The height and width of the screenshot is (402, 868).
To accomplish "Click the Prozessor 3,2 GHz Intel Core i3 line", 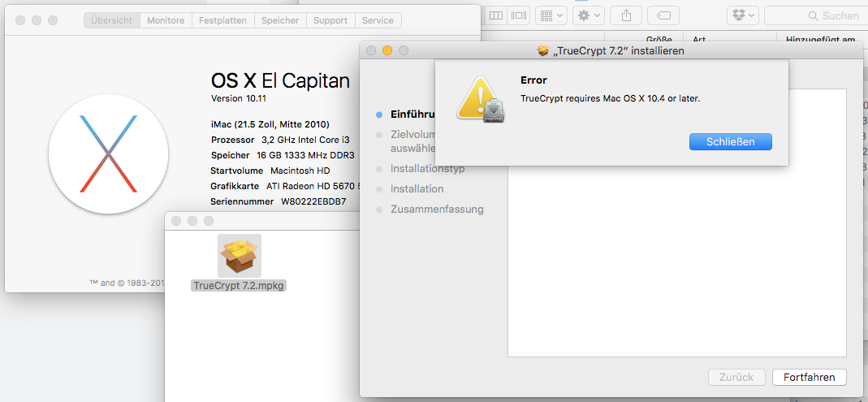I will click(280, 140).
